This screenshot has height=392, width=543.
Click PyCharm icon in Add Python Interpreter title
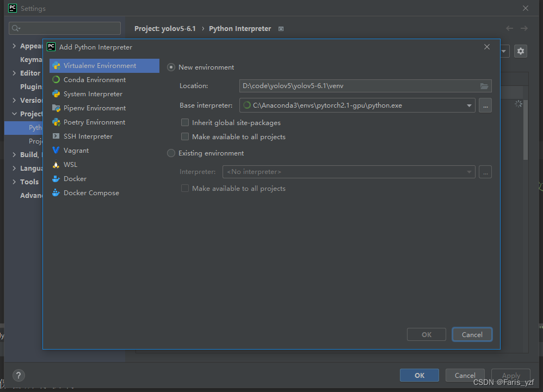[x=51, y=47]
